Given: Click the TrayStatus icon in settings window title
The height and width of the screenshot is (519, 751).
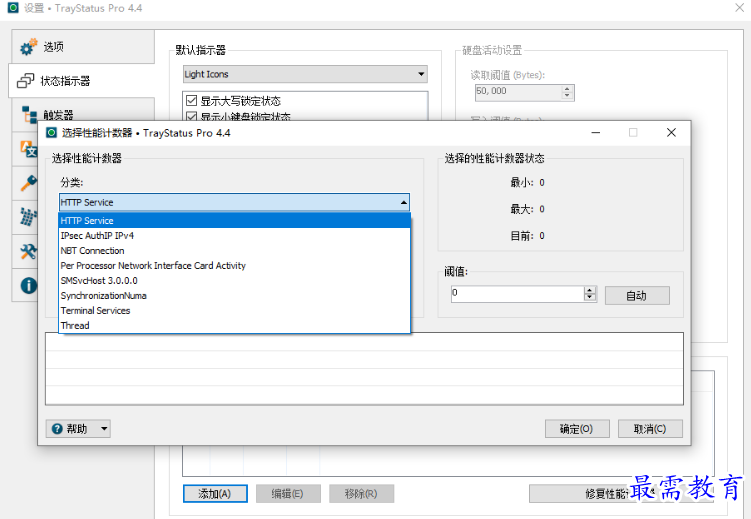Looking at the screenshot, I should tap(13, 8).
